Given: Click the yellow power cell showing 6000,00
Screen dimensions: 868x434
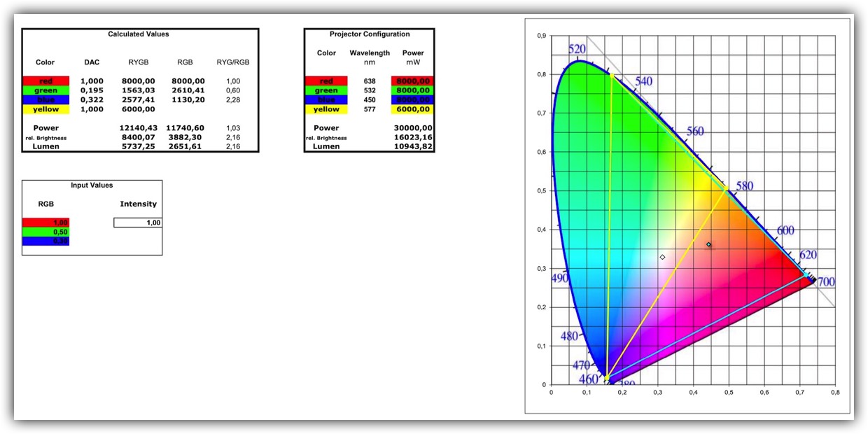Looking at the screenshot, I should pyautogui.click(x=412, y=109).
